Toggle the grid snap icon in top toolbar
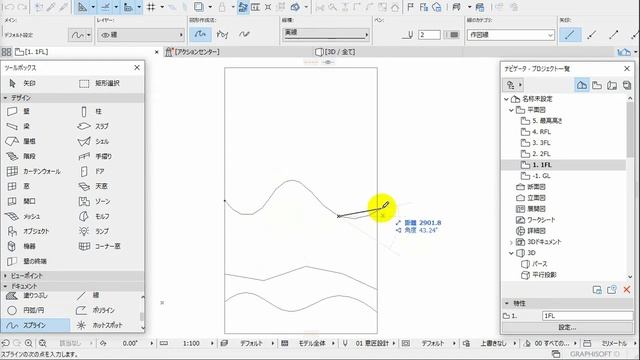This screenshot has width=640, height=360. 151,7
